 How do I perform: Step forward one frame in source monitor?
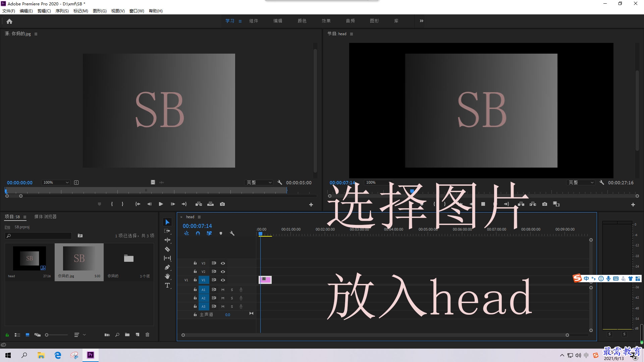(173, 204)
